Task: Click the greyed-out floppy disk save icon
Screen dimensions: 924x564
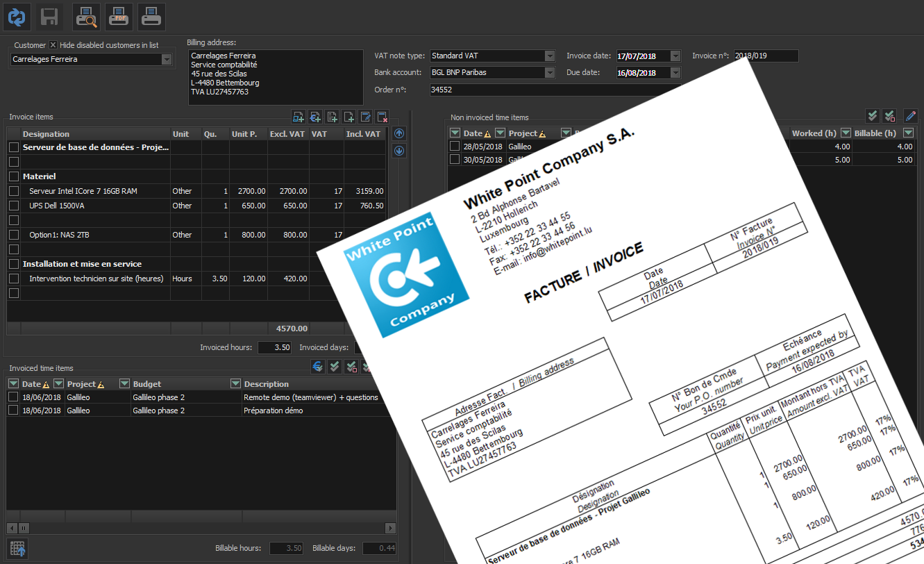Action: point(49,17)
